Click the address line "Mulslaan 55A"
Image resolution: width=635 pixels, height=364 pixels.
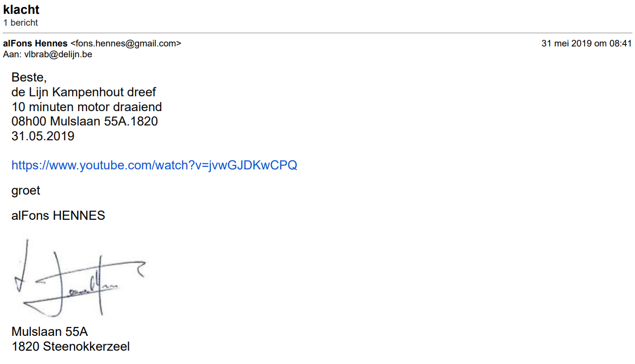coord(49,331)
